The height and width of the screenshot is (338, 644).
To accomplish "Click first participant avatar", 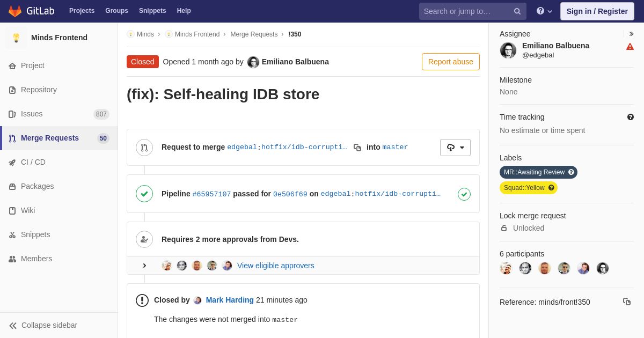I will (506, 268).
